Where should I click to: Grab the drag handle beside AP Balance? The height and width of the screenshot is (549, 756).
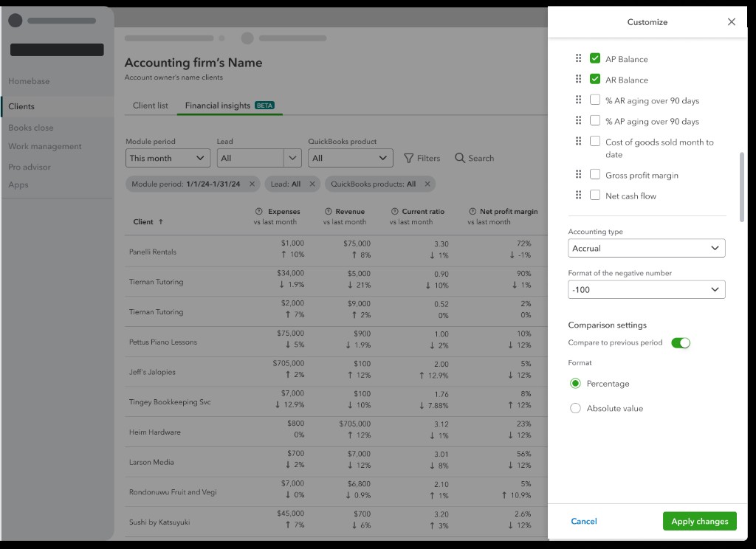tap(578, 58)
